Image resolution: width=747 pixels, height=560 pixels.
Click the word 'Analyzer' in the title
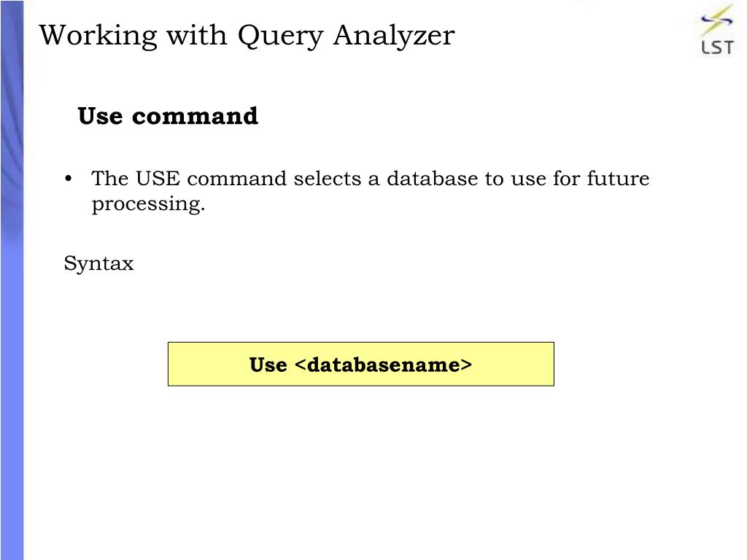click(x=394, y=36)
